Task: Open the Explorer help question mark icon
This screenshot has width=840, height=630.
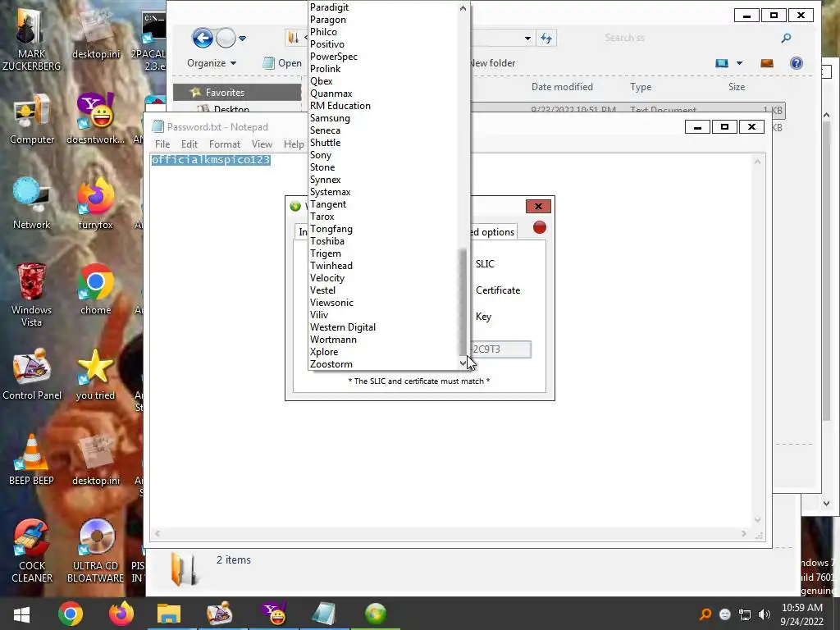Action: pyautogui.click(x=796, y=63)
